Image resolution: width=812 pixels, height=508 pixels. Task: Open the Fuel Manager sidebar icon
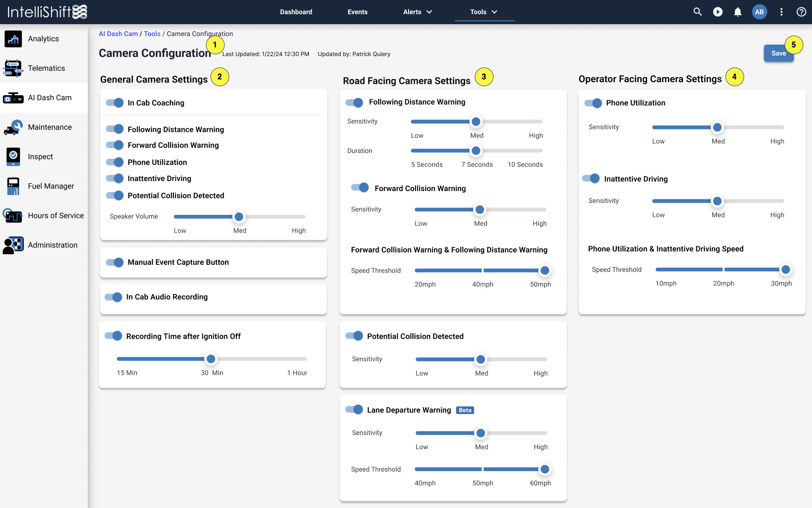tap(13, 186)
